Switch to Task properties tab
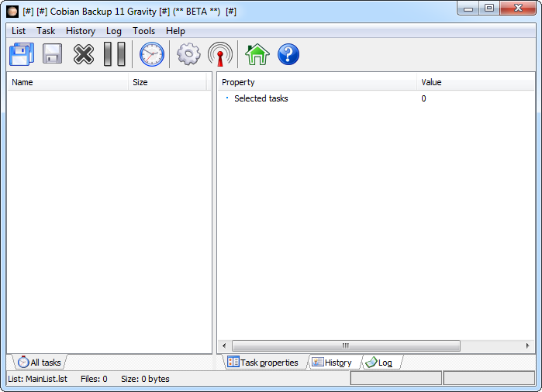Screen dimensions: 542x392 tap(263, 363)
